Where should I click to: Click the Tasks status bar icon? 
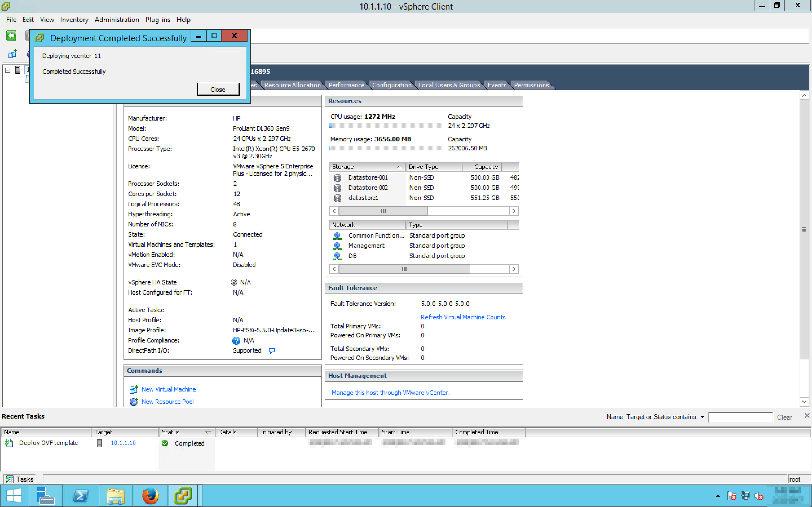click(x=9, y=479)
